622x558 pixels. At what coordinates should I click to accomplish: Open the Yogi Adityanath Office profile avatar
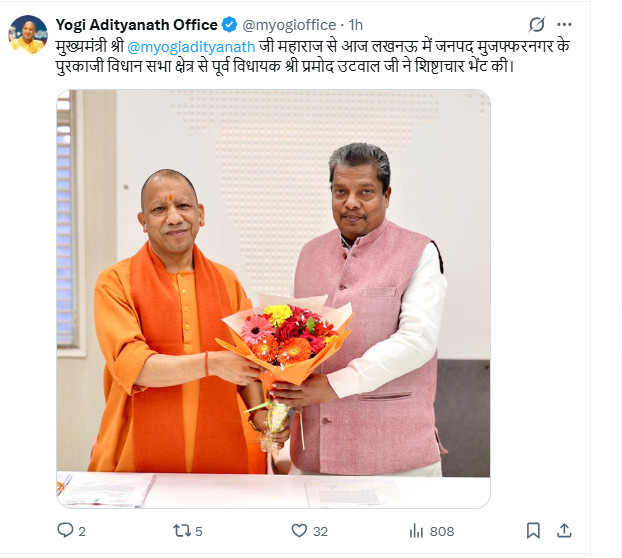coord(28,35)
